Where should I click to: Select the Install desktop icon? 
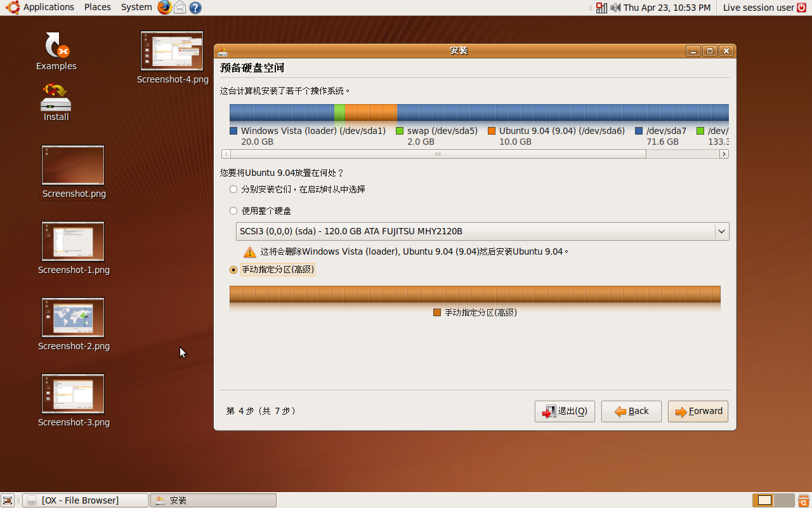56,102
